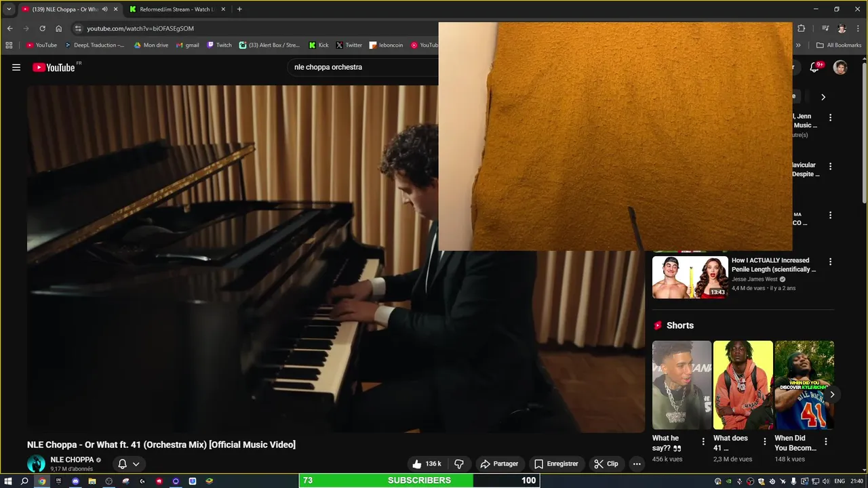Open File Explorer from the taskbar
The height and width of the screenshot is (488, 868).
pos(92,481)
